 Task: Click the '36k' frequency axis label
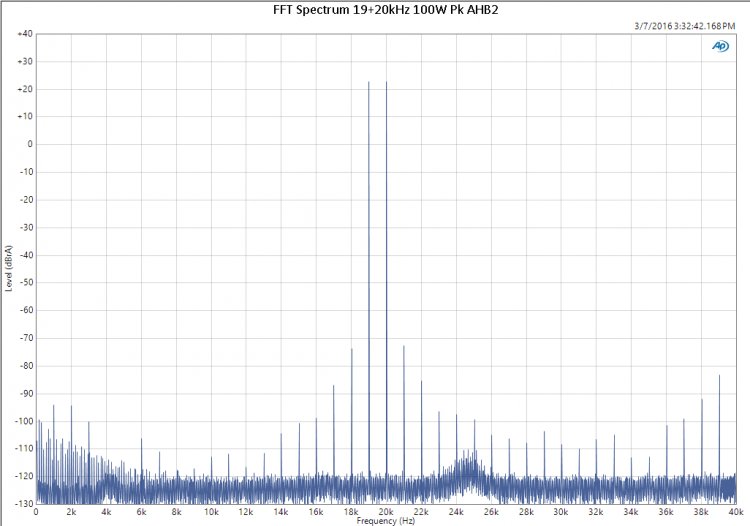pos(666,512)
